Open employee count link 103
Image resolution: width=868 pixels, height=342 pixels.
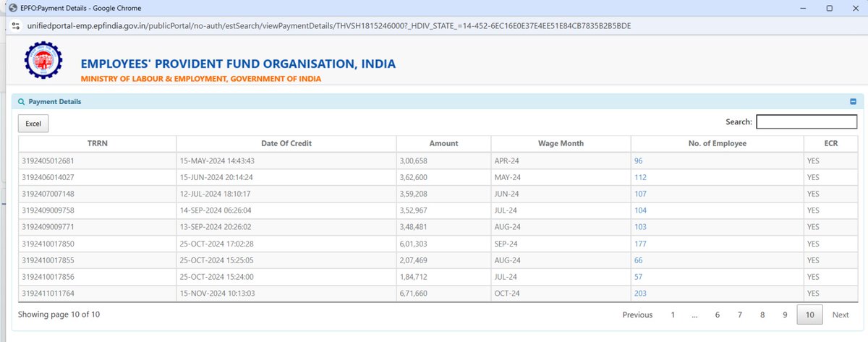point(640,227)
